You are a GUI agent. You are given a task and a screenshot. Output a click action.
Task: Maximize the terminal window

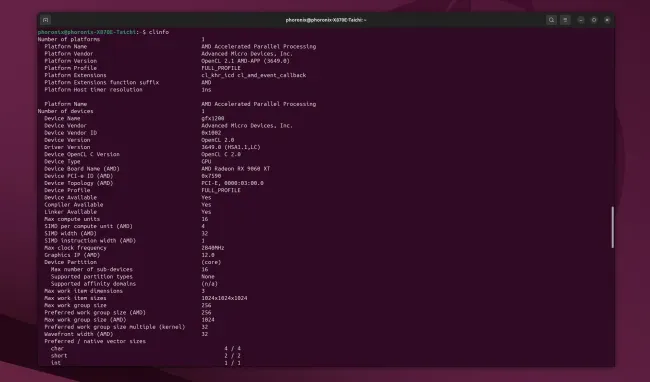pos(594,20)
